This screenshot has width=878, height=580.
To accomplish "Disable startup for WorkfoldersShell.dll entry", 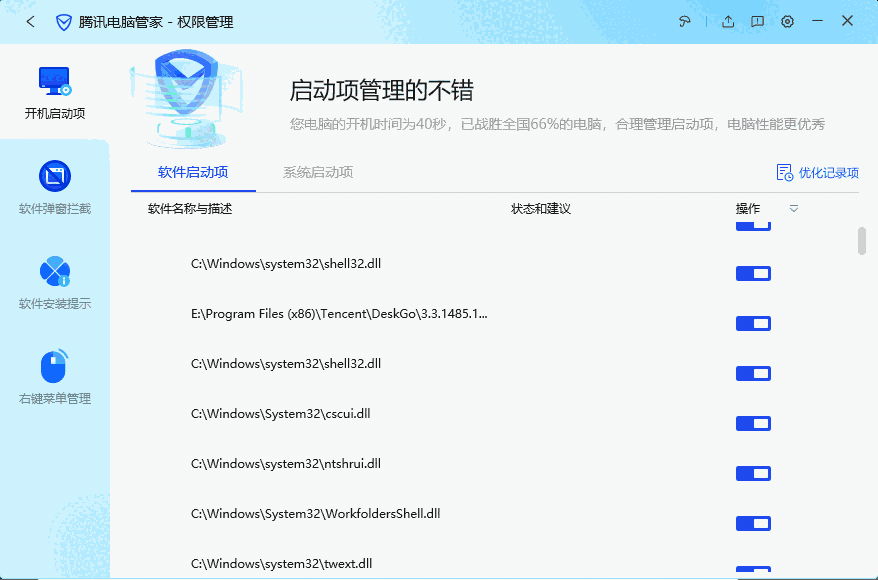I will tap(753, 523).
